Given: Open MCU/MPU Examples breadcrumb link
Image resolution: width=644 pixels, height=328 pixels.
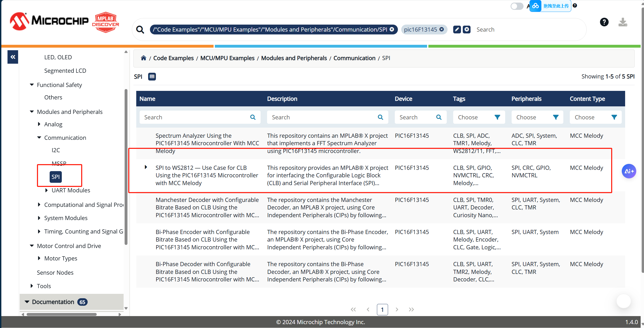Looking at the screenshot, I should click(x=228, y=58).
